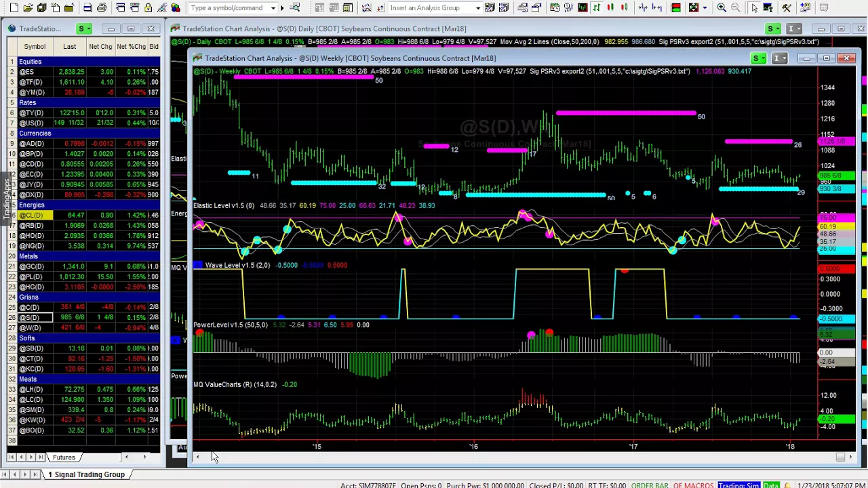Select the red hollow candlestick chart icon
The width and height of the screenshot is (868, 488).
[x=624, y=7]
